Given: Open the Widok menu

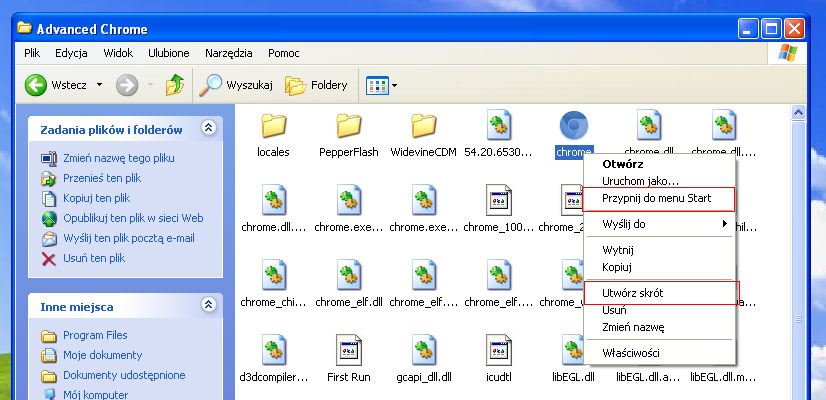Looking at the screenshot, I should pyautogui.click(x=118, y=53).
